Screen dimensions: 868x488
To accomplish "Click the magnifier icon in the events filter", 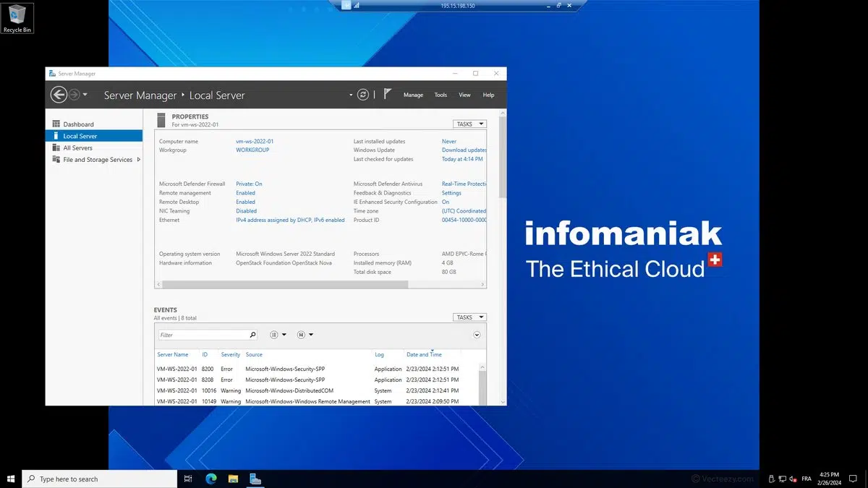I will click(x=252, y=335).
